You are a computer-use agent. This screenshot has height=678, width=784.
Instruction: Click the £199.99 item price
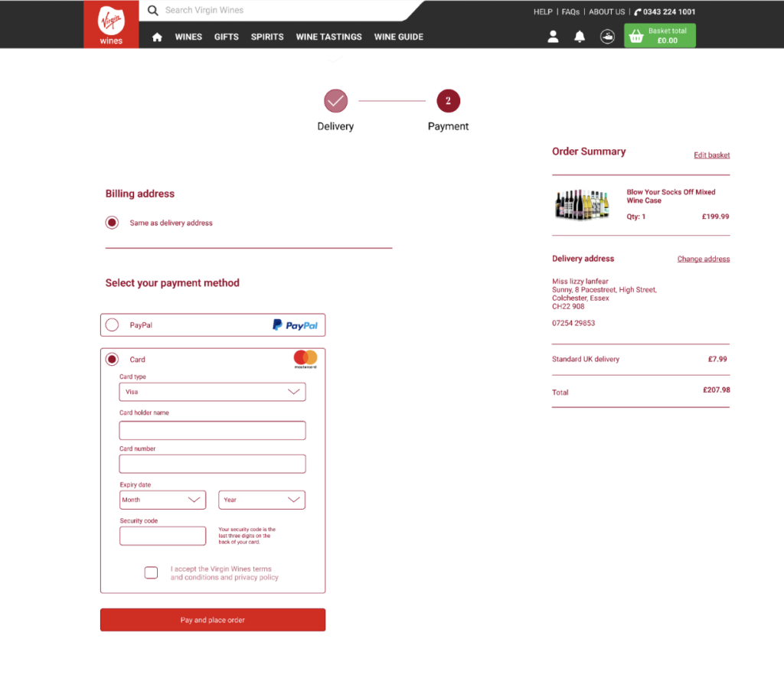(715, 217)
